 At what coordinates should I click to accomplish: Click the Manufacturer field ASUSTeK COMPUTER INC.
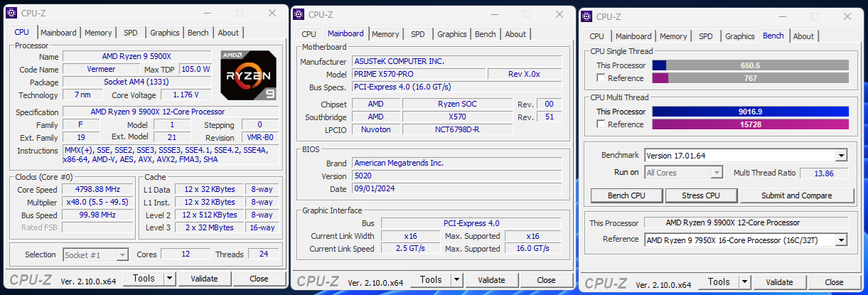pos(456,61)
